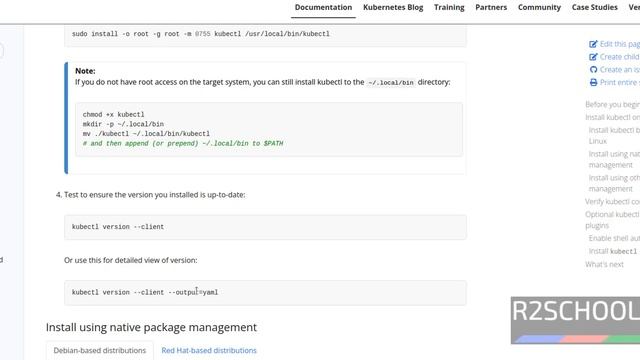Click the Install using native package management heading
The height and width of the screenshot is (360, 640).
[151, 327]
